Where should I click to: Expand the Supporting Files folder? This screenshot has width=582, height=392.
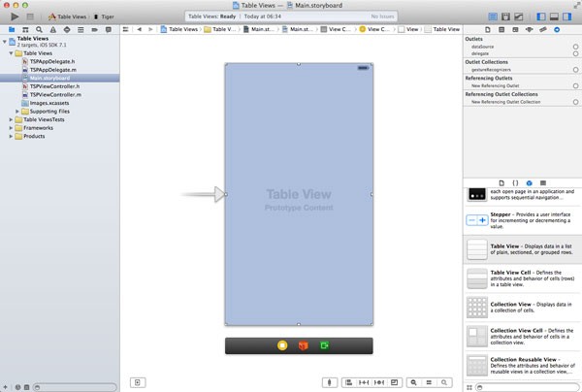[17, 112]
